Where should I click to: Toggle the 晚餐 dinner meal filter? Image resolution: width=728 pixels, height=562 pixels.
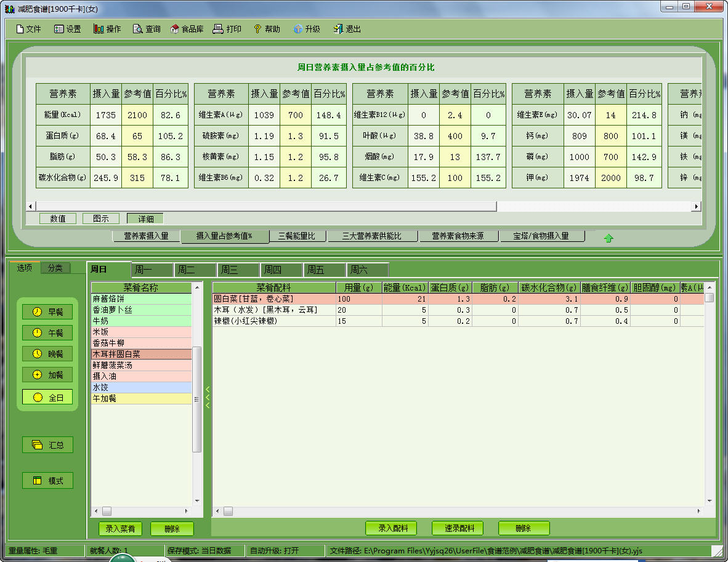click(47, 354)
